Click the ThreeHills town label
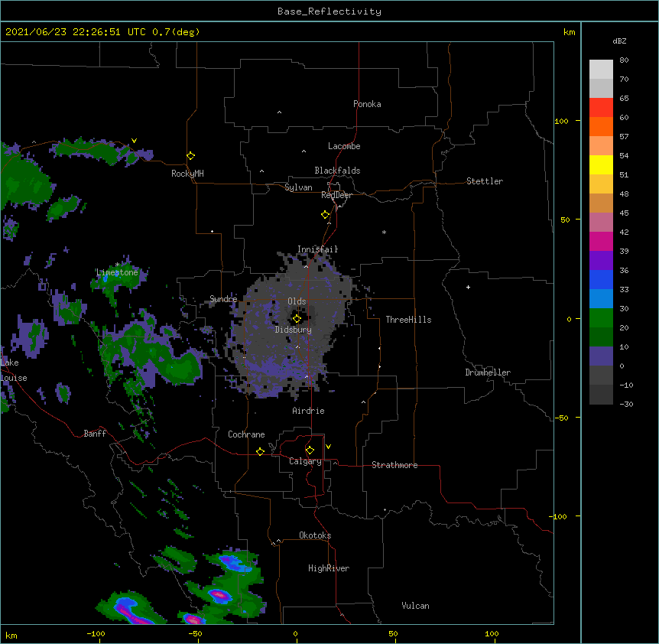This screenshot has width=659, height=644. (408, 320)
